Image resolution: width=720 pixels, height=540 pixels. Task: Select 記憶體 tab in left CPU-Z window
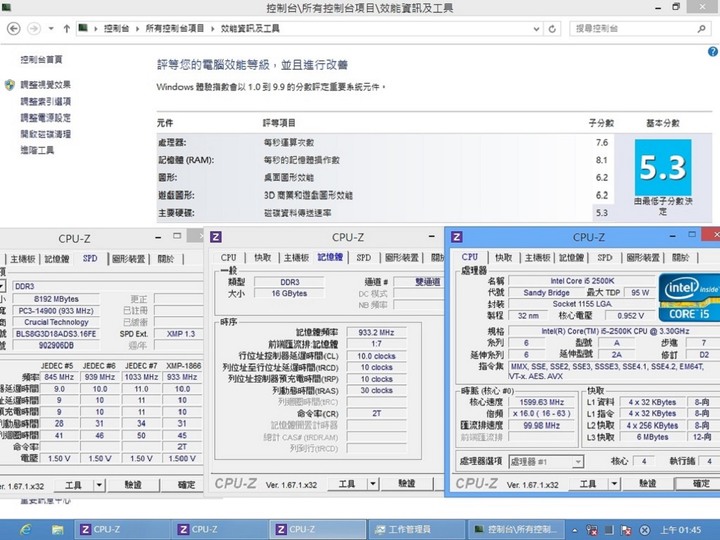pos(57,259)
